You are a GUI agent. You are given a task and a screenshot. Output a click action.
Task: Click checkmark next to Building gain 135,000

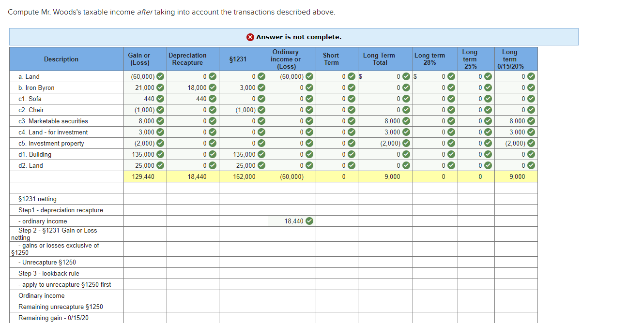[160, 154]
